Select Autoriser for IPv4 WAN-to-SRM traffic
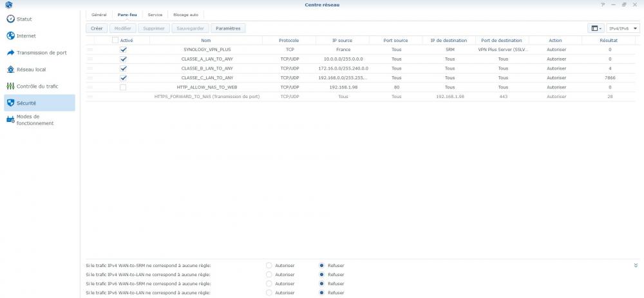644x298 pixels. coord(269,266)
